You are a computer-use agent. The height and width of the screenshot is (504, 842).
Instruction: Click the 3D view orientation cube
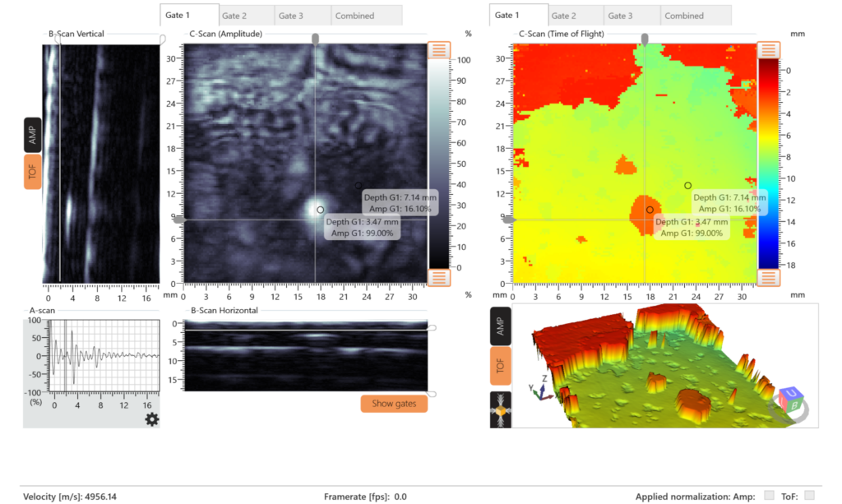tap(791, 400)
